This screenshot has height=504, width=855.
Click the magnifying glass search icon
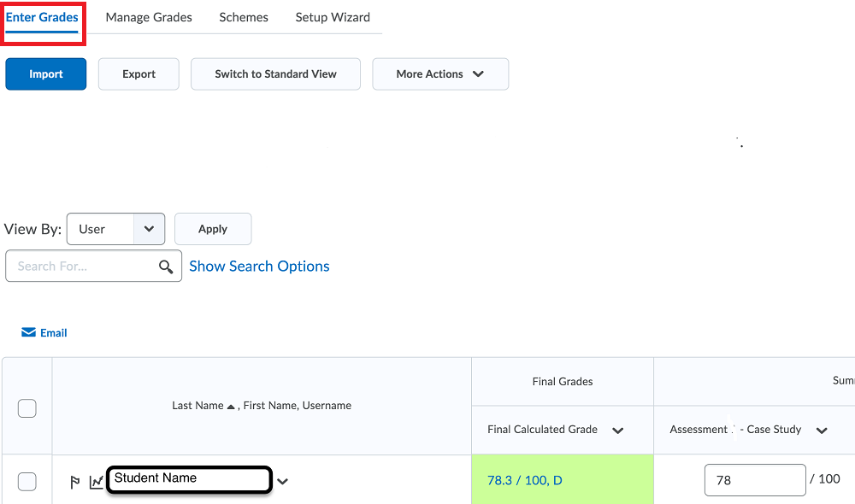(x=166, y=267)
